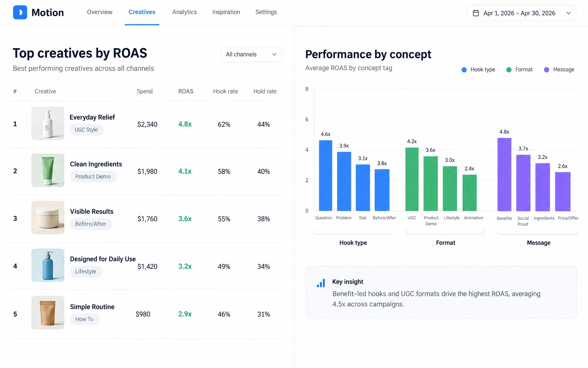588x368 pixels.
Task: Go to the Overview tab
Action: click(100, 12)
